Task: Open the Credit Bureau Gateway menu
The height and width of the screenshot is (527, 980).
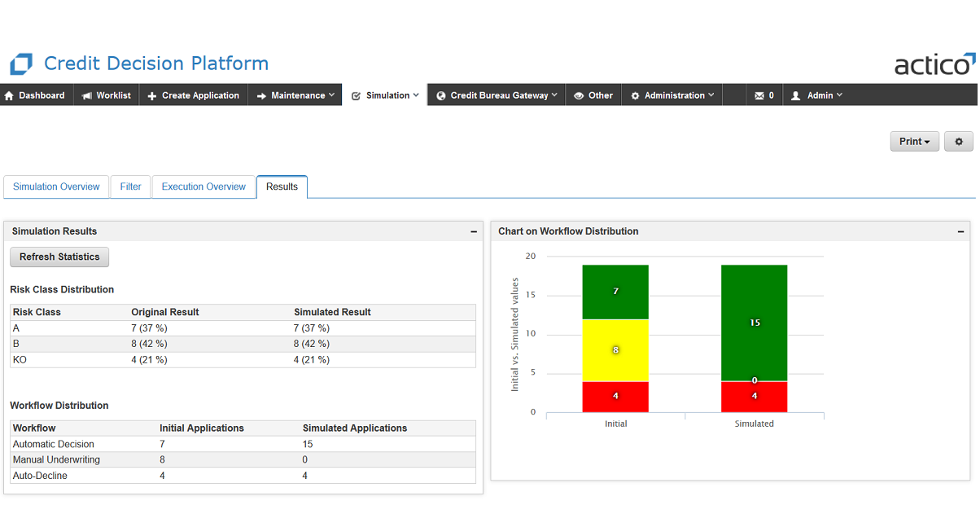Action: (x=495, y=95)
